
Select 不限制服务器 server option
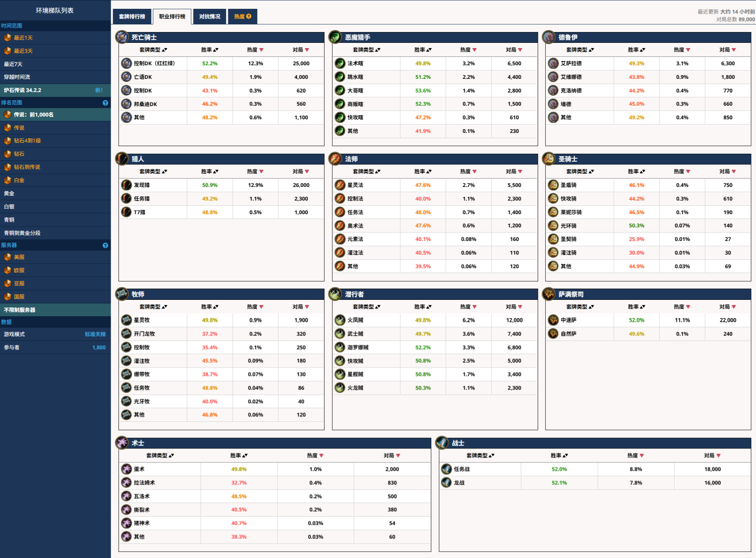(20, 310)
